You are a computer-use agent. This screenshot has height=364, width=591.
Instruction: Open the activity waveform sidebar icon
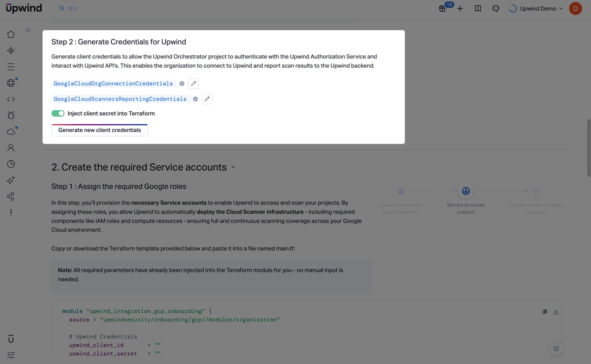pyautogui.click(x=11, y=51)
